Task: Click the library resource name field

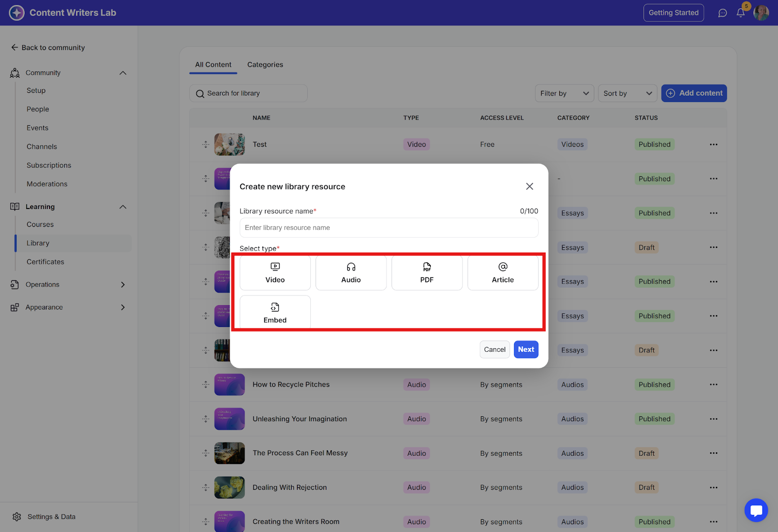Action: coord(389,228)
